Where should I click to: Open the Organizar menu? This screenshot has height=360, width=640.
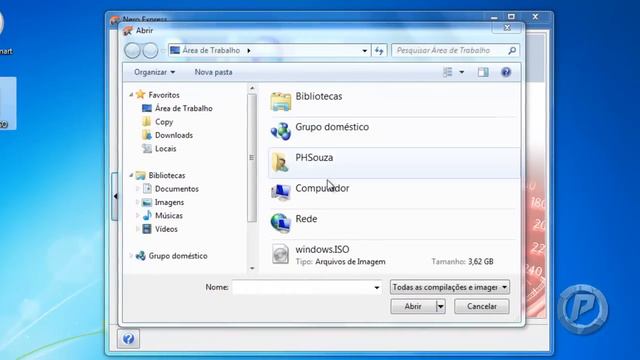pyautogui.click(x=154, y=72)
